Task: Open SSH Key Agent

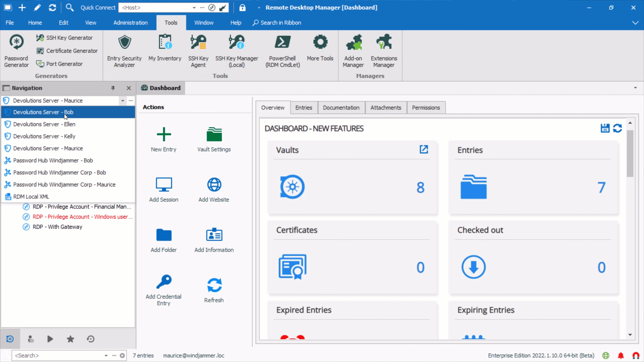Action: [x=198, y=50]
